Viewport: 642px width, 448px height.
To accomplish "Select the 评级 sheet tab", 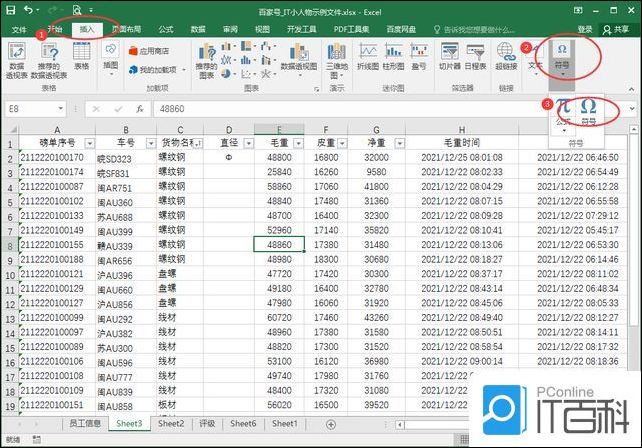I will pos(207,423).
